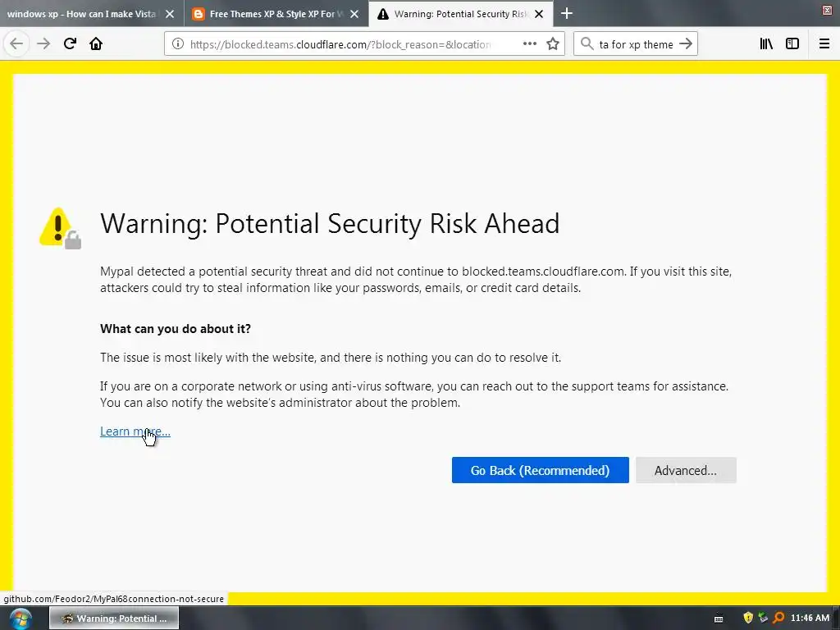Click the 'Mypal detected a potential security threat' paragraph

pos(416,279)
